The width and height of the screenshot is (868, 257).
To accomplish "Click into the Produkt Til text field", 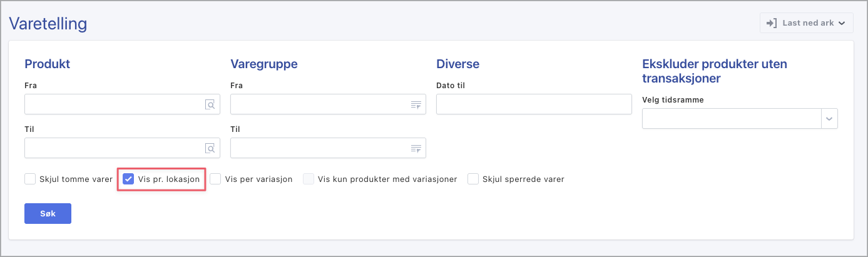I will 114,148.
